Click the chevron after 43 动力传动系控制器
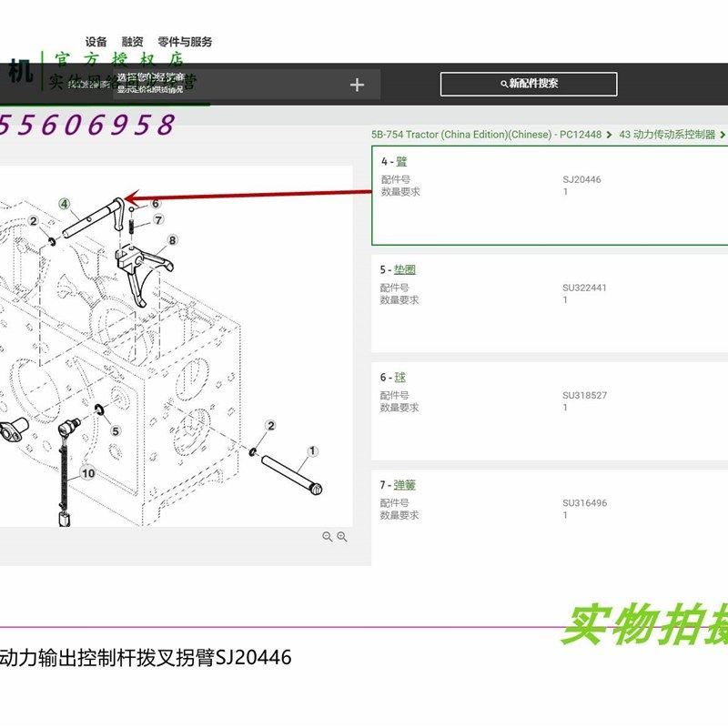 pyautogui.click(x=722, y=133)
